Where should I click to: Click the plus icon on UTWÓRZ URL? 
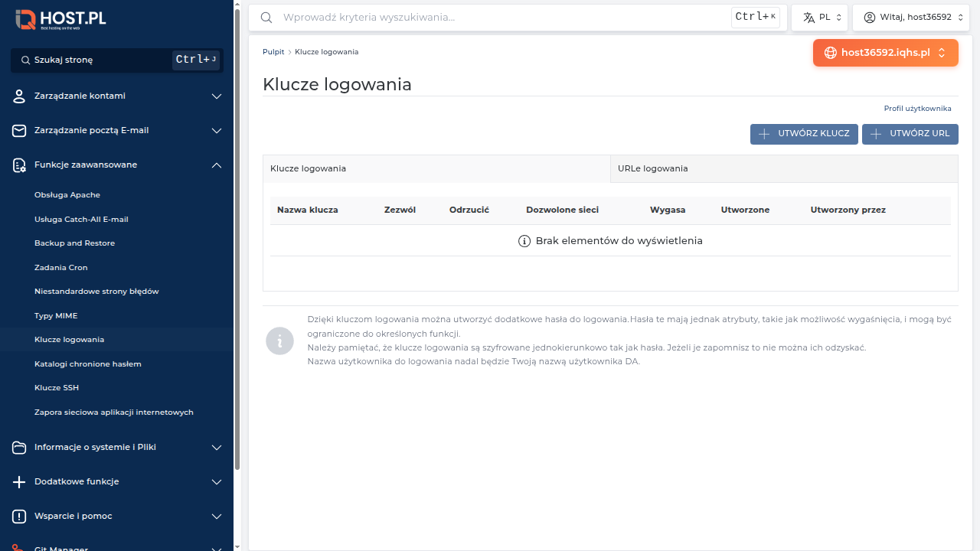[876, 134]
